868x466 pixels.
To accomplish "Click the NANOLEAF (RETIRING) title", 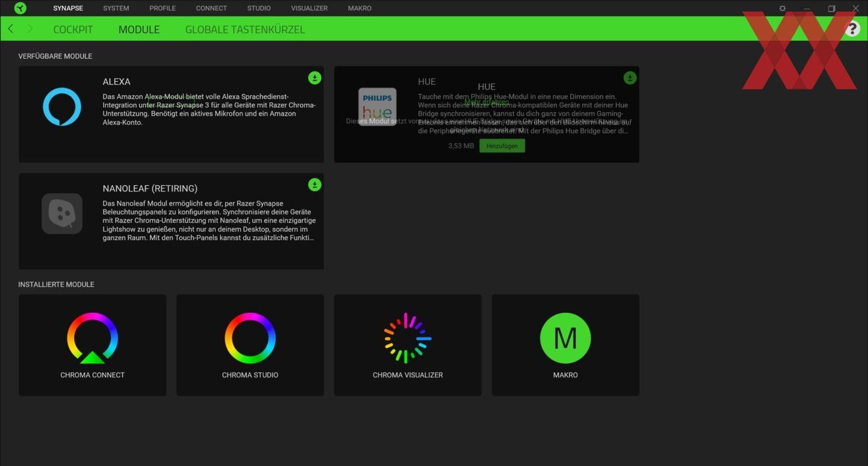I will pyautogui.click(x=150, y=188).
